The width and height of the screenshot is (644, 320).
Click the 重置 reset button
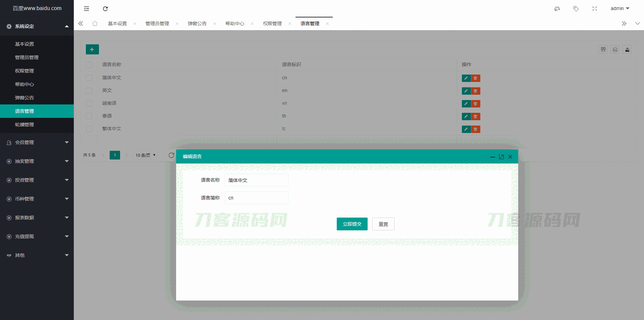[x=383, y=224]
